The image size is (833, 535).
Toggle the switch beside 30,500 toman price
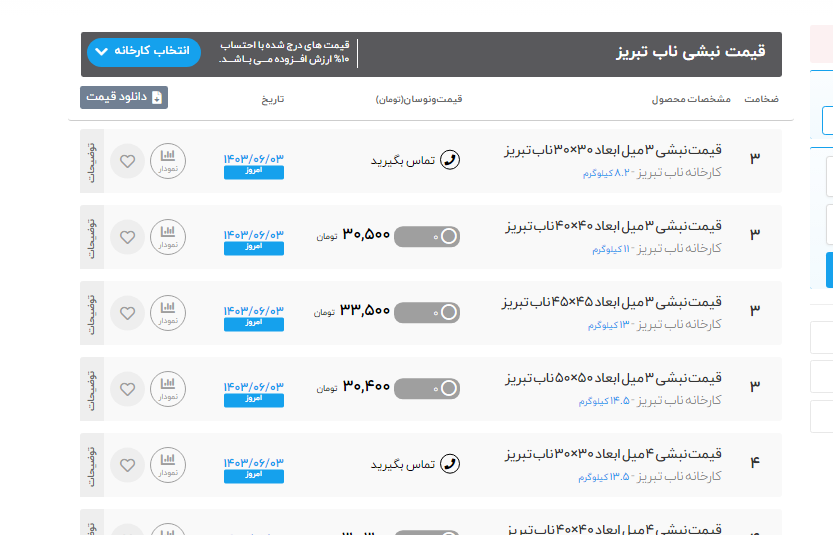click(427, 236)
